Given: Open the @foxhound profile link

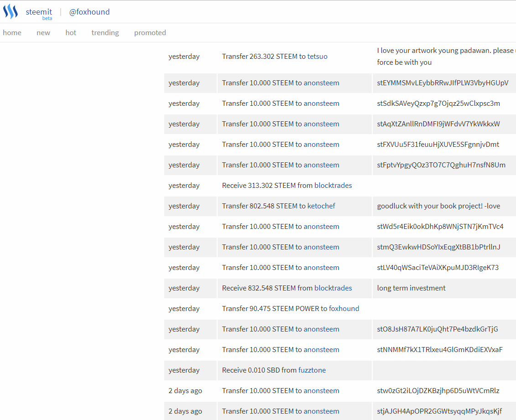Looking at the screenshot, I should pyautogui.click(x=89, y=12).
